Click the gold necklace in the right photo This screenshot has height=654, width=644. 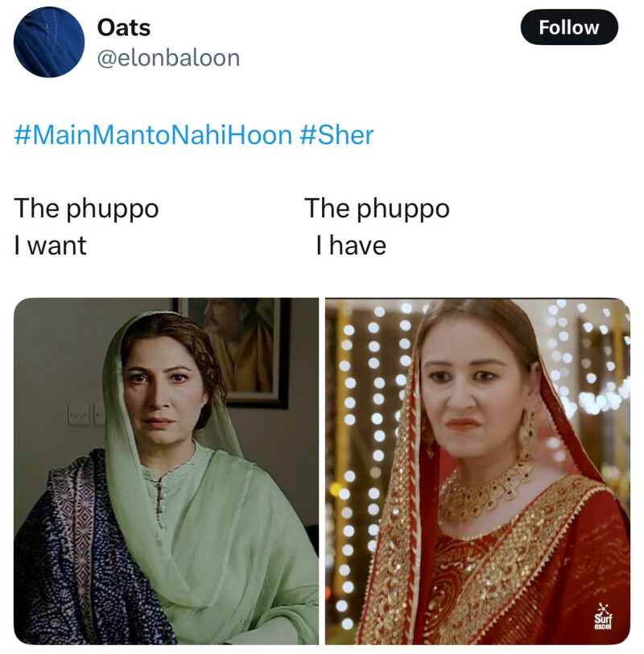[x=484, y=490]
